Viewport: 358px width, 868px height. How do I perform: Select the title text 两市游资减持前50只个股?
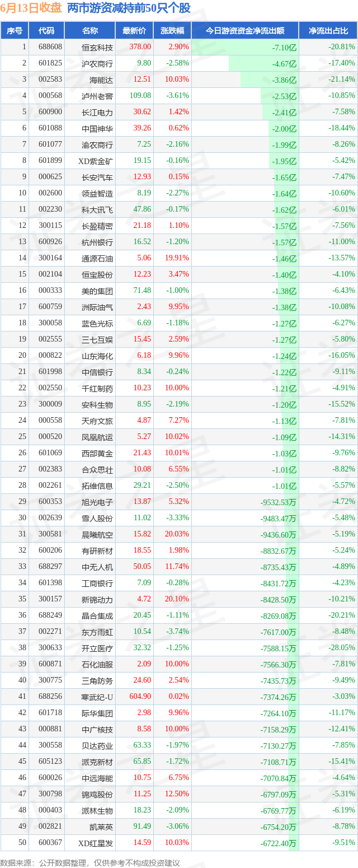[129, 8]
